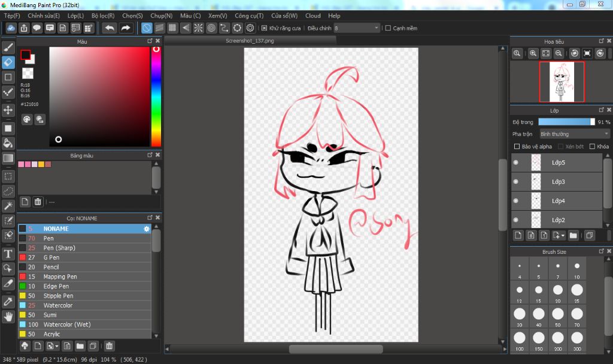
Task: Enable Khóa layer lock checkbox
Action: pos(592,147)
